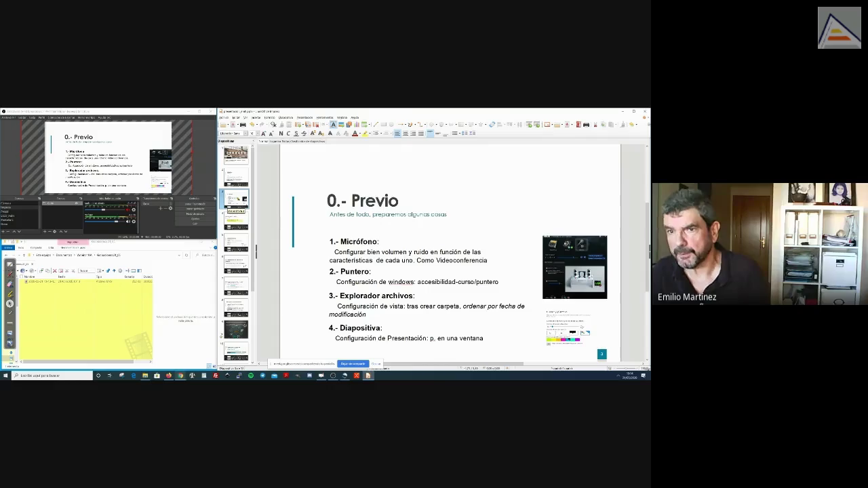Select the dark image slide thumbnail

[236, 330]
